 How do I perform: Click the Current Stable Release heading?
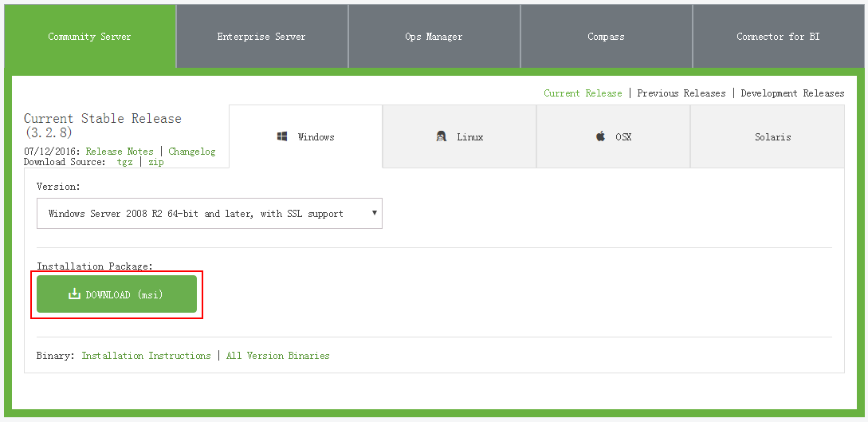(102, 125)
